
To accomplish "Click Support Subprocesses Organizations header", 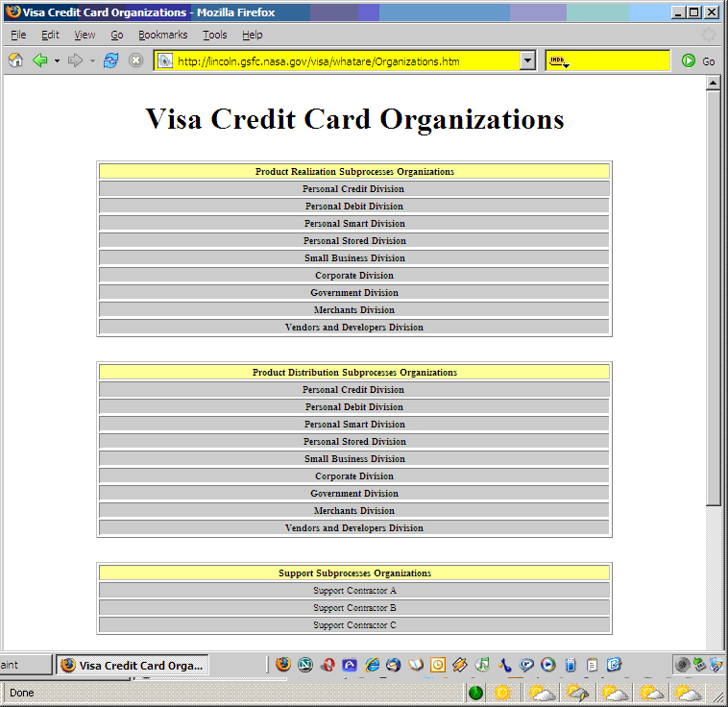I will click(x=353, y=573).
